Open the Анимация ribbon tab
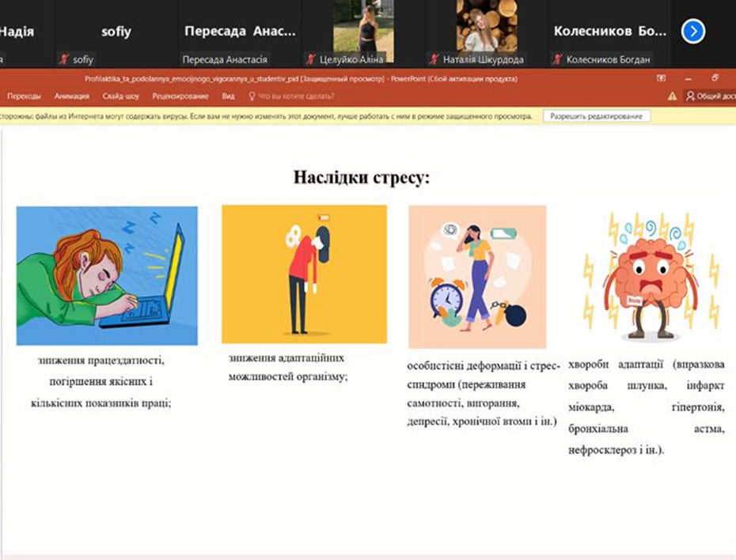The height and width of the screenshot is (560, 736). (x=71, y=96)
